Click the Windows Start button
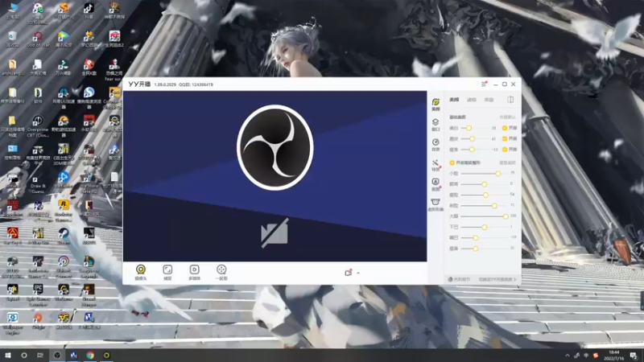The image size is (644, 362). coord(7,355)
